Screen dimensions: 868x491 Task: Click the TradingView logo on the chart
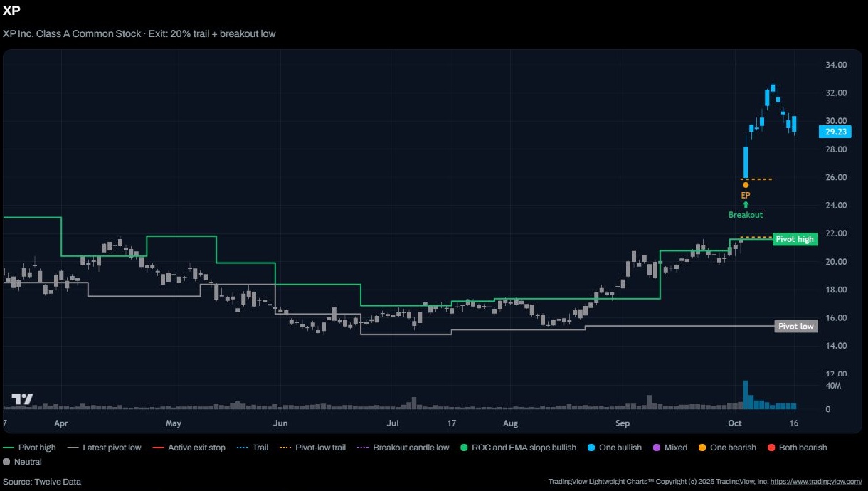click(x=22, y=399)
